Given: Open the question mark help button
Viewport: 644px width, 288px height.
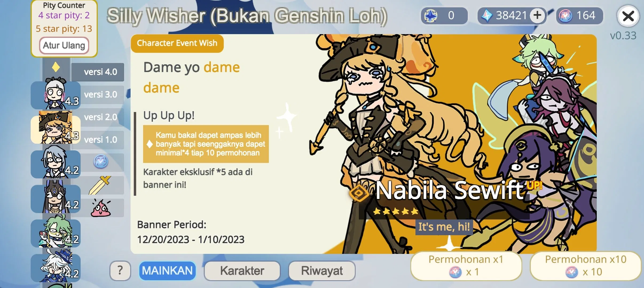Looking at the screenshot, I should tap(120, 271).
